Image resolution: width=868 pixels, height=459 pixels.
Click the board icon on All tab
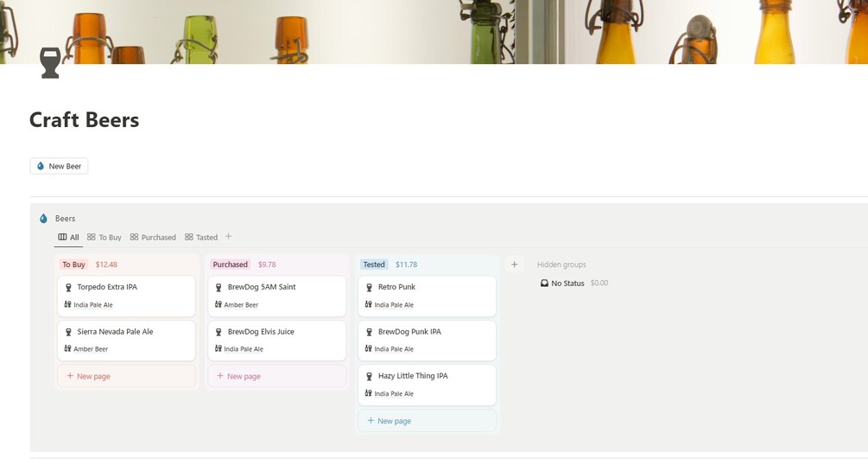point(62,237)
